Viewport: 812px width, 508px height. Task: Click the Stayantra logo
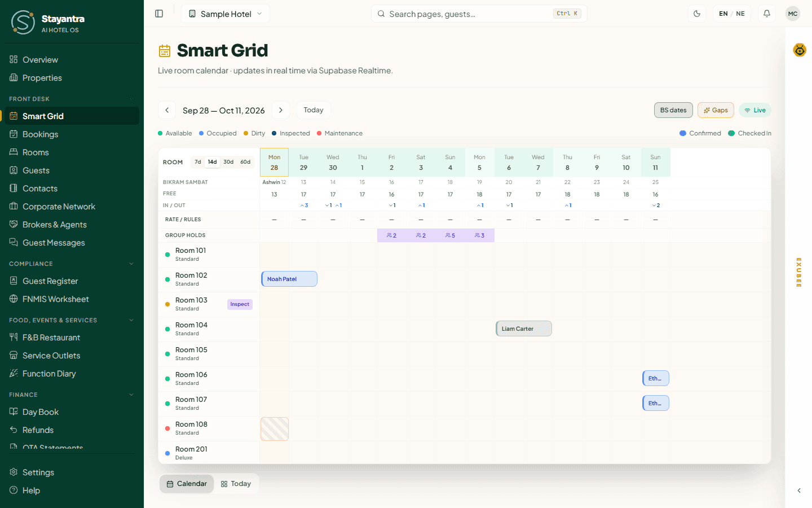(x=23, y=23)
